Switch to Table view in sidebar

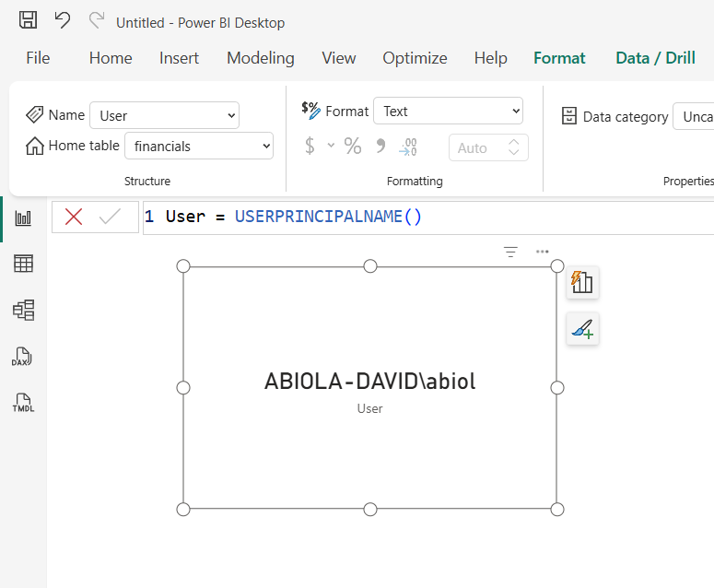tap(23, 264)
